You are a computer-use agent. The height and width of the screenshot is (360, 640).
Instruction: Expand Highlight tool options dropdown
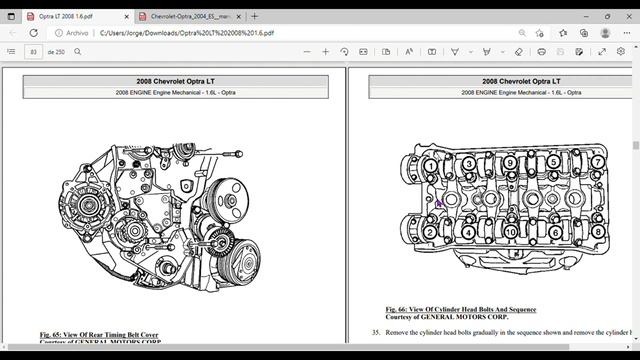tap(502, 52)
